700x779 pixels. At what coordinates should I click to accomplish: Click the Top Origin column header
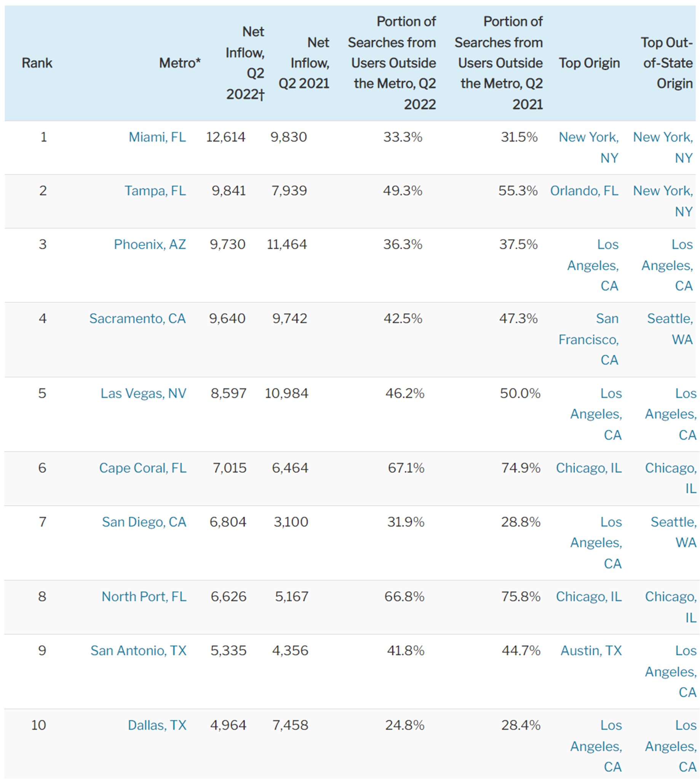[589, 63]
